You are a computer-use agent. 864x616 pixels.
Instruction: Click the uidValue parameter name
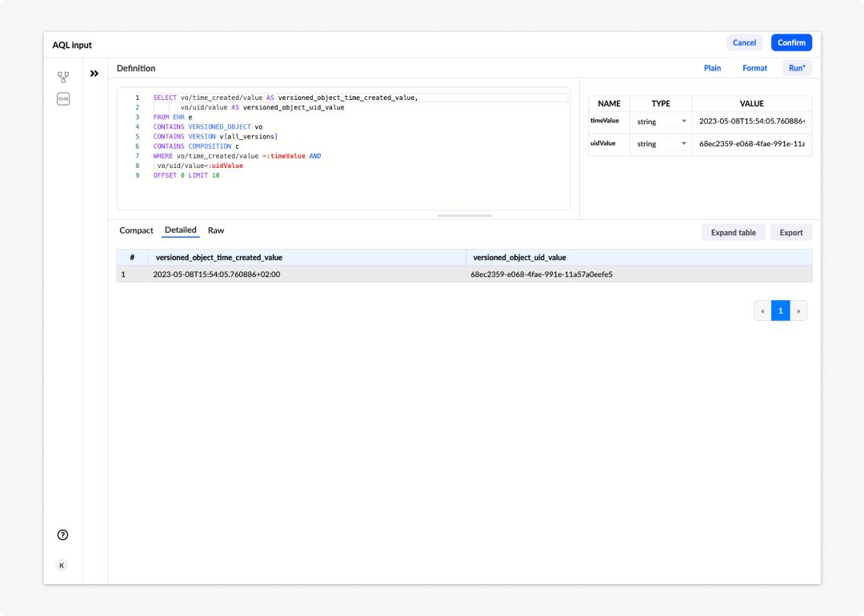[603, 143]
